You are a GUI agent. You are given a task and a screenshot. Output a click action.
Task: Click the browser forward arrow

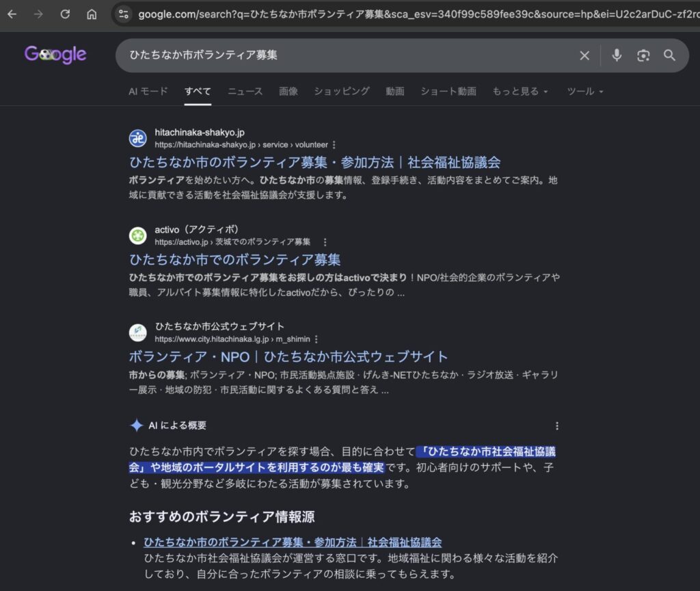[38, 14]
